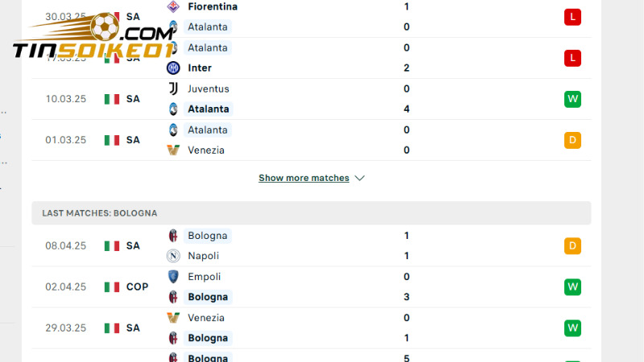Click the Inter team crest icon
This screenshot has height=362, width=644.
[173, 68]
